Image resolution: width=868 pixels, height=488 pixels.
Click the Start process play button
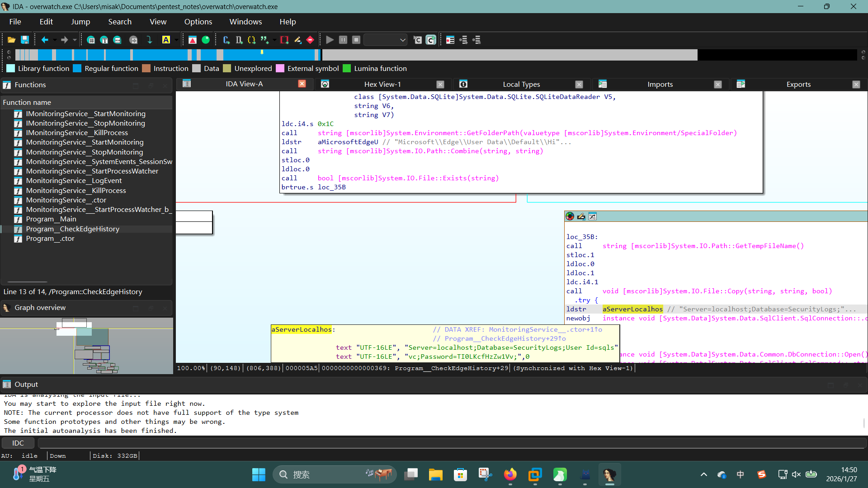pos(330,40)
